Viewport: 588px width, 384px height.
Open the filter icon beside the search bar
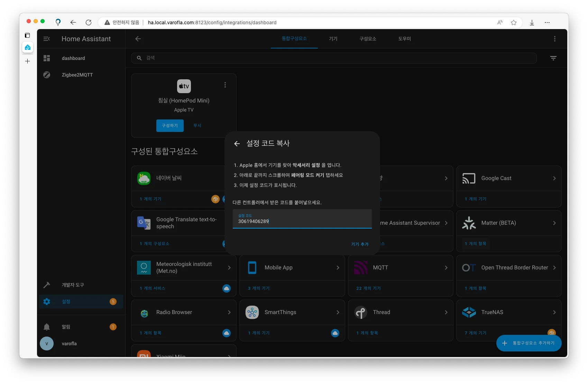click(553, 58)
